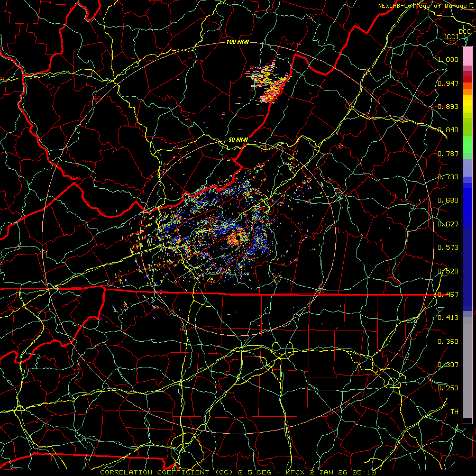
Task: Click the 0.253 scale value
Action: (x=448, y=388)
